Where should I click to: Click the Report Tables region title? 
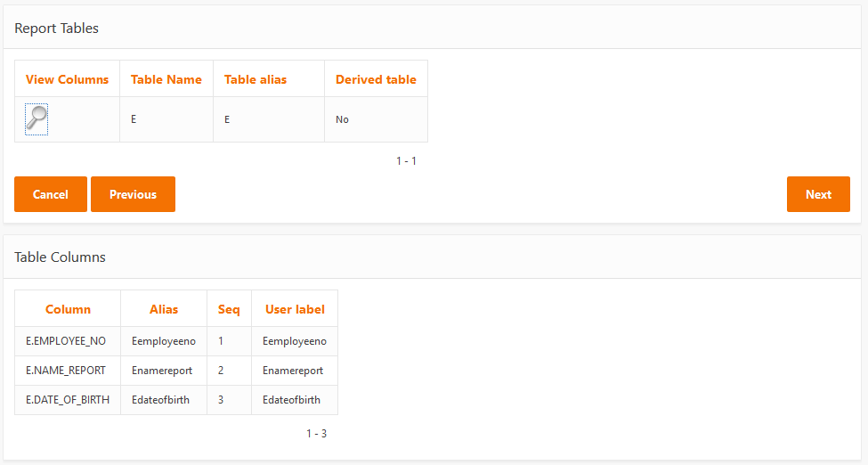click(x=56, y=29)
